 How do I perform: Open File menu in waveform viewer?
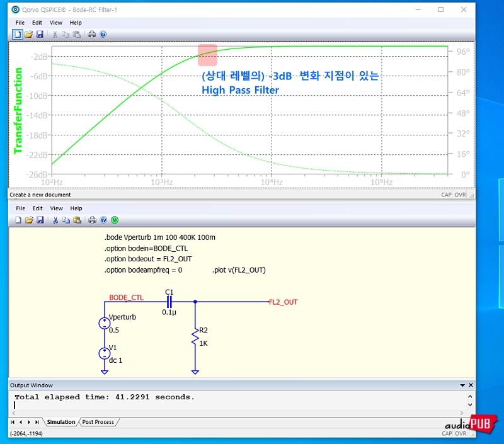coord(20,23)
